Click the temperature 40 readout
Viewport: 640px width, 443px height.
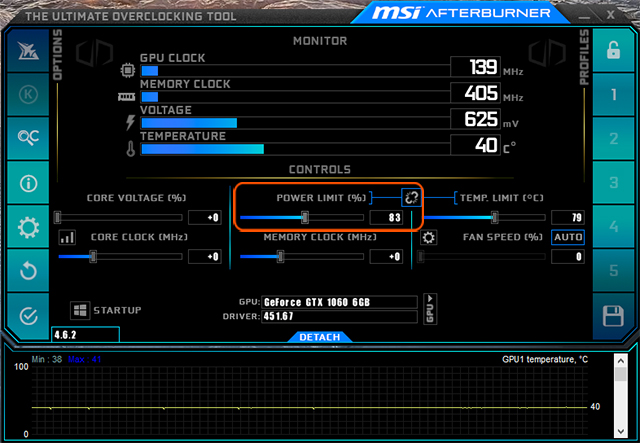pos(476,145)
